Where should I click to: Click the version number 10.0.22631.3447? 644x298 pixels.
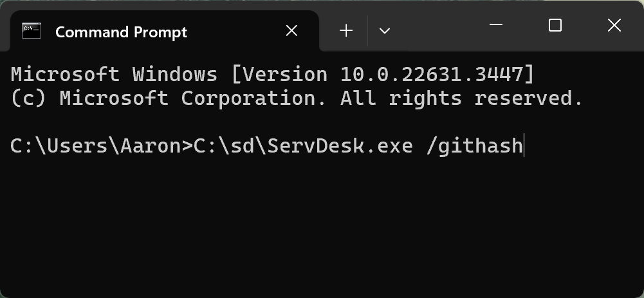432,75
